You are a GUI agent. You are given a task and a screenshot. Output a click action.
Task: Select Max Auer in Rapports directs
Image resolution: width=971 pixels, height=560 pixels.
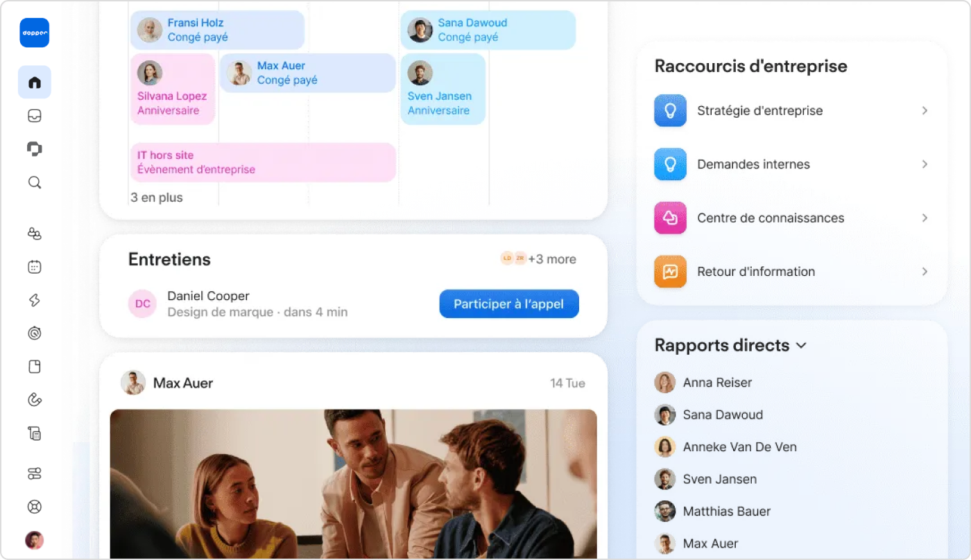(x=710, y=543)
